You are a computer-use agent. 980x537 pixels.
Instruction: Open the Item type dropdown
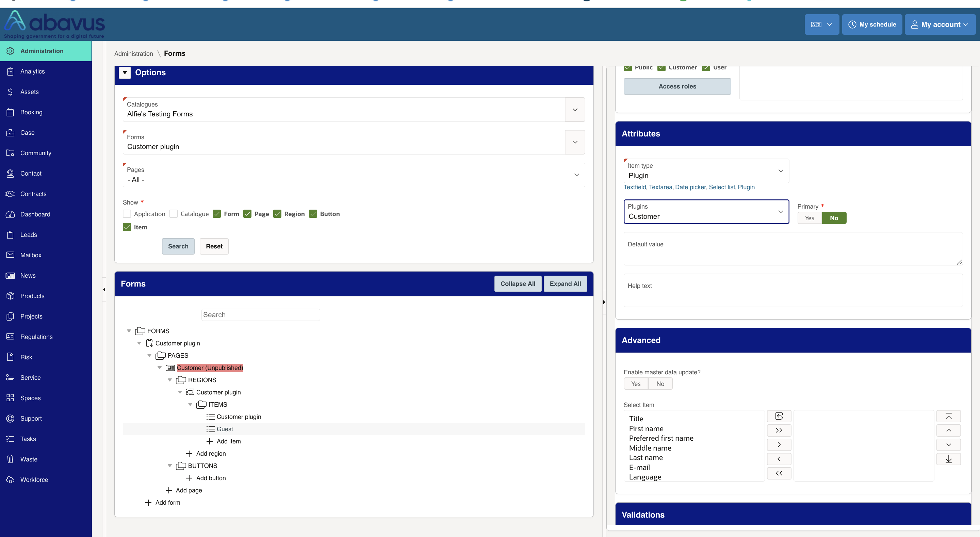[706, 171]
